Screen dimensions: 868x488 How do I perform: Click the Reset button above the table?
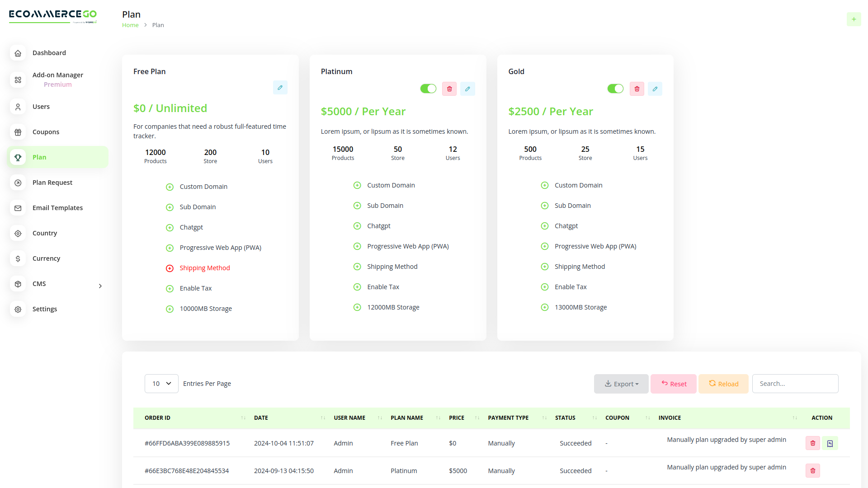(674, 383)
